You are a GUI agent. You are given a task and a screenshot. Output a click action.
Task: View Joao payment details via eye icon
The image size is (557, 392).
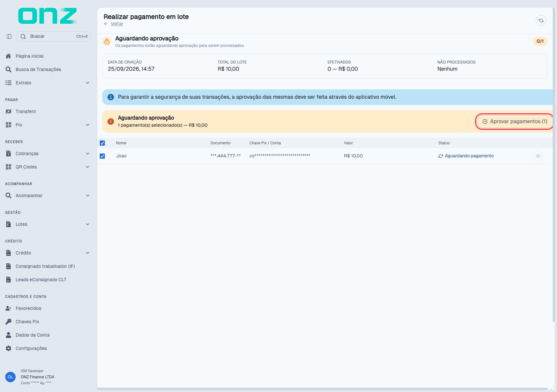(538, 156)
